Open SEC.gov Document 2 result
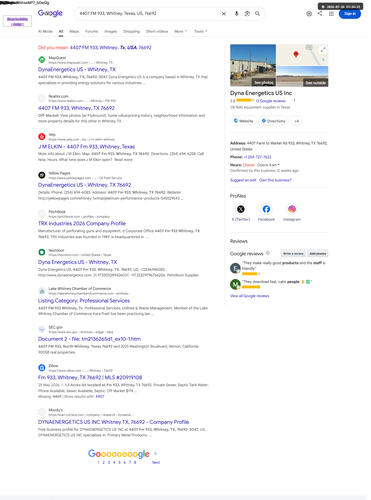This screenshot has width=371, height=500. coord(89,339)
